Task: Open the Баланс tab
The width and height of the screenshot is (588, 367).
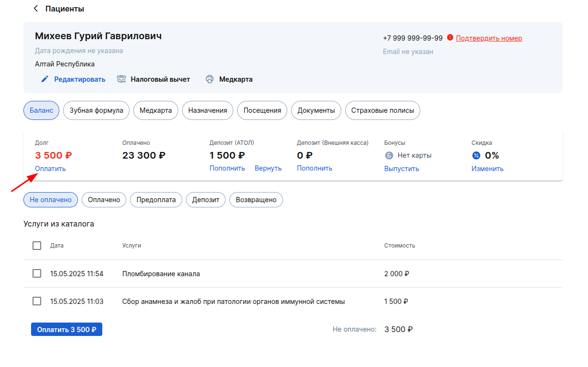Action: tap(41, 110)
